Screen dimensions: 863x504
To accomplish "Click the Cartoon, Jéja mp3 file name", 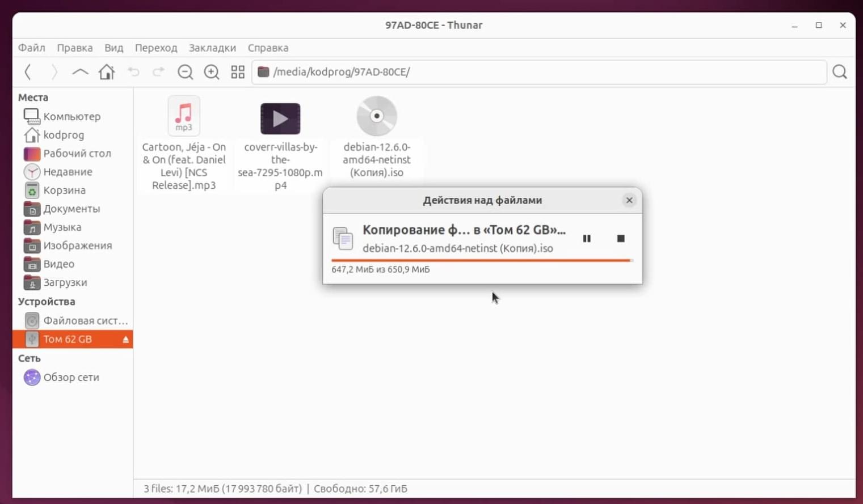I will coord(184,166).
